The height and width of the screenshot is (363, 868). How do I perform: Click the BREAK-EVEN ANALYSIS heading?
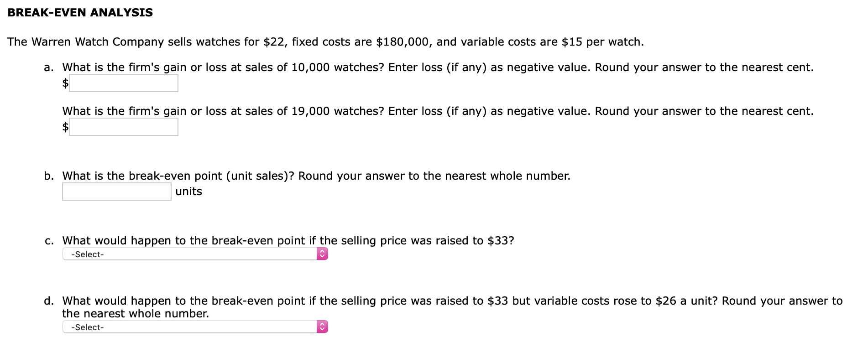(x=80, y=12)
